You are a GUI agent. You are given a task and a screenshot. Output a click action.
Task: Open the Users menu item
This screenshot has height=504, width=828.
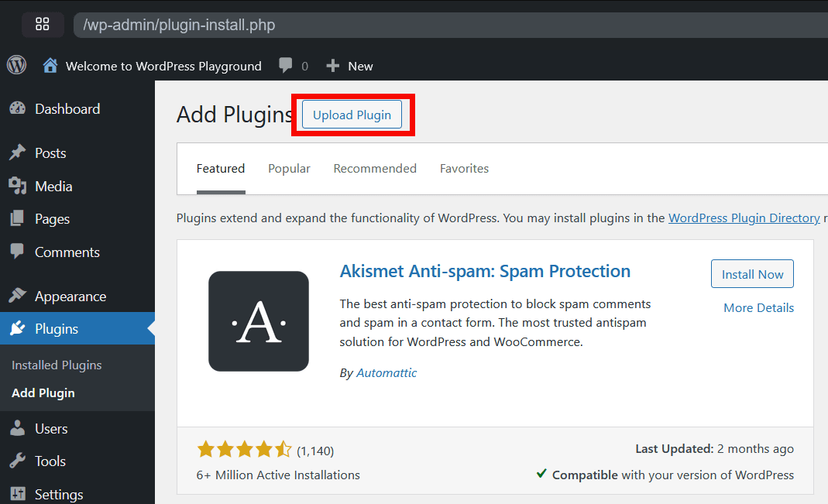pos(51,428)
